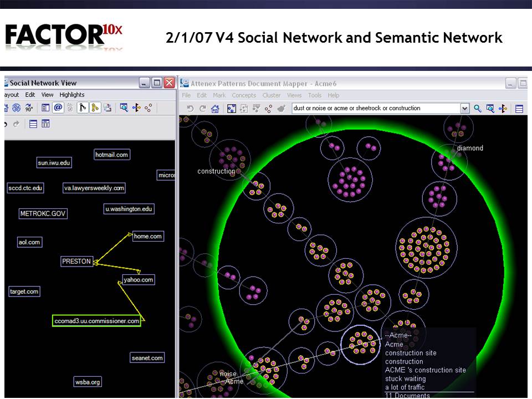Click the large cluster below the diamond label
This screenshot has height=399, width=532.
coord(427,247)
